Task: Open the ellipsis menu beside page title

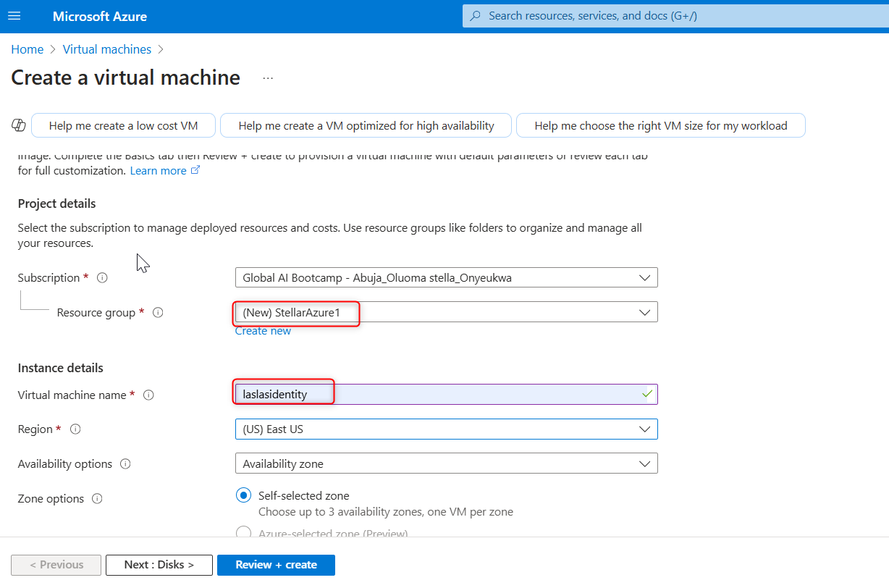Action: tap(268, 78)
